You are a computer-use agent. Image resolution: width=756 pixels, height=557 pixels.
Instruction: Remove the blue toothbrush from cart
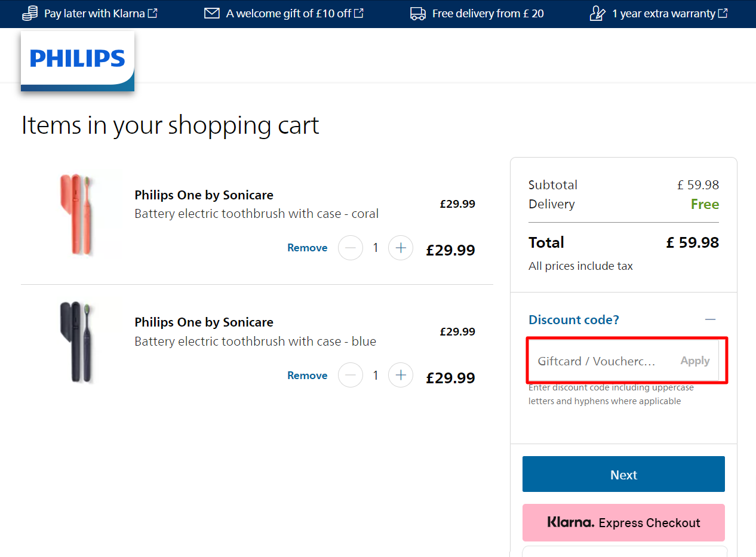(308, 376)
